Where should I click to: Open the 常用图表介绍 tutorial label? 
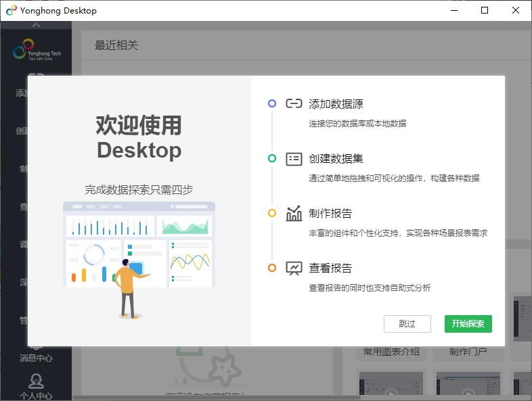point(391,352)
